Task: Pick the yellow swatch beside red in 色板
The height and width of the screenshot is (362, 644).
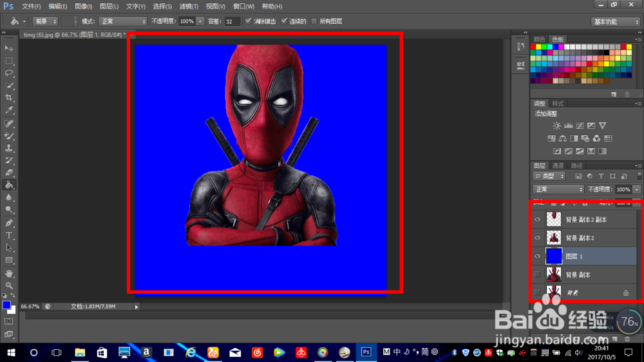Action: coord(538,47)
